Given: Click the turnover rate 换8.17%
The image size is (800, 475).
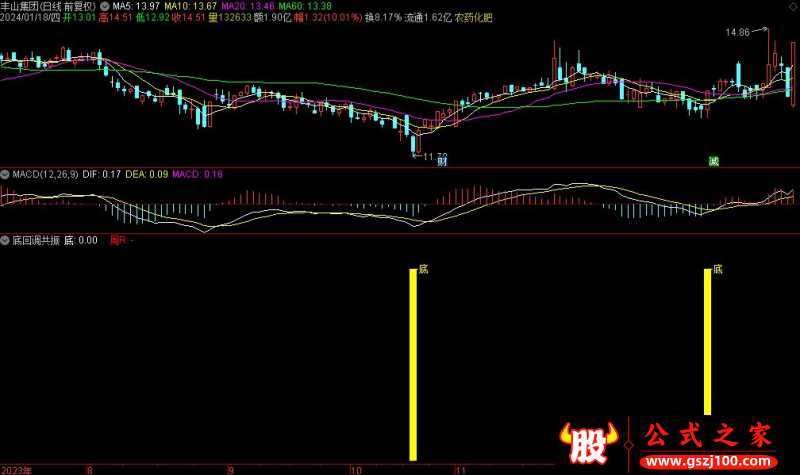Looking at the screenshot, I should click(383, 18).
